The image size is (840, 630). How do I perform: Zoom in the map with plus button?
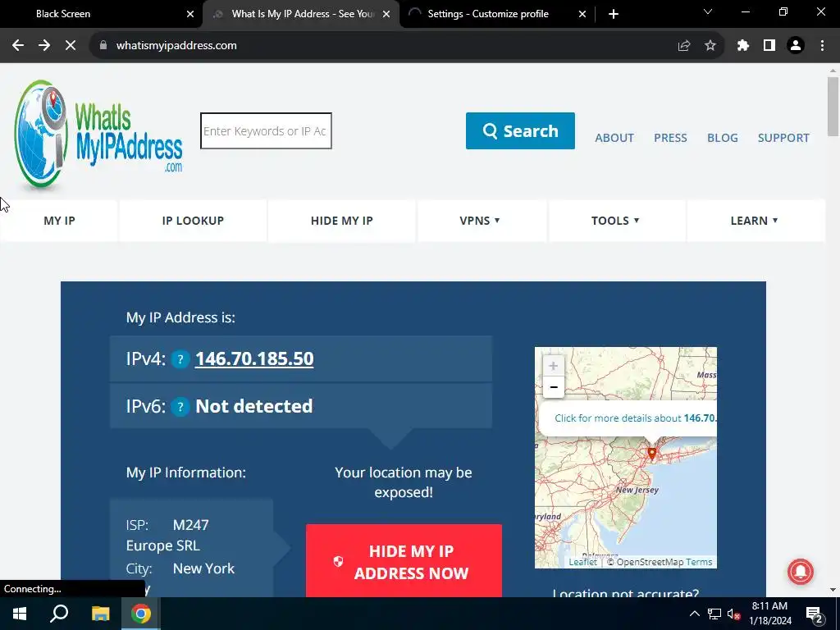coord(554,366)
